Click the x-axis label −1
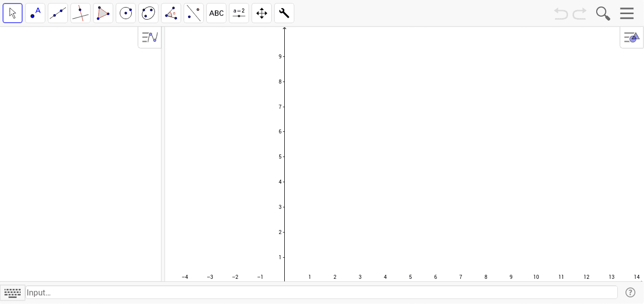 (260, 277)
